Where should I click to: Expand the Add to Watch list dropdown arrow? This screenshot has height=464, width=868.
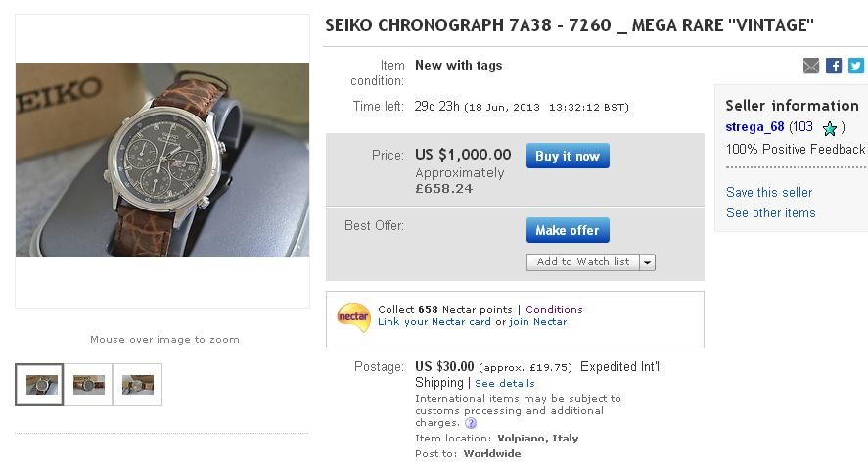click(647, 262)
